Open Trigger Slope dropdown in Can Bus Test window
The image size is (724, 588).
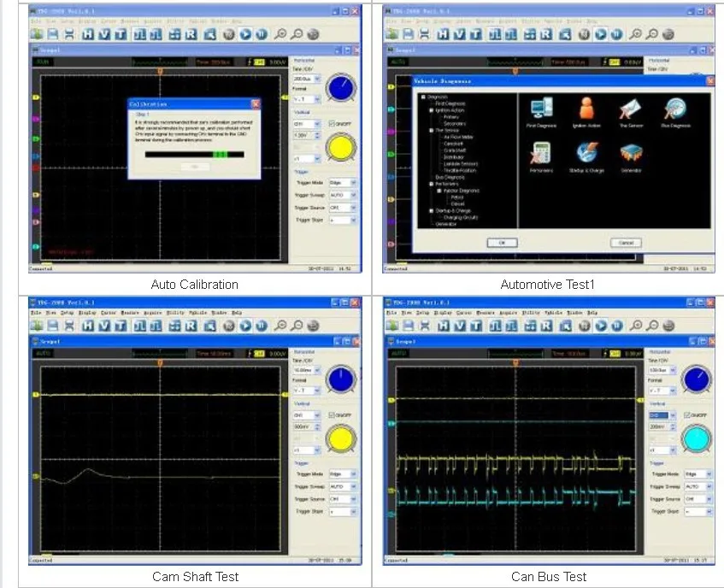click(x=709, y=511)
